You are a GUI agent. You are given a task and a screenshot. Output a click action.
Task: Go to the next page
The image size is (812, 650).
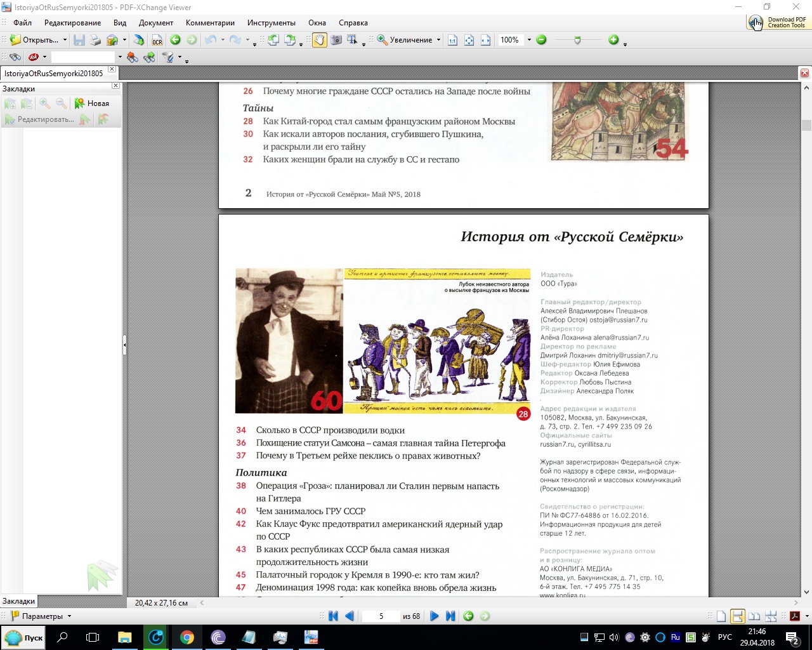434,616
